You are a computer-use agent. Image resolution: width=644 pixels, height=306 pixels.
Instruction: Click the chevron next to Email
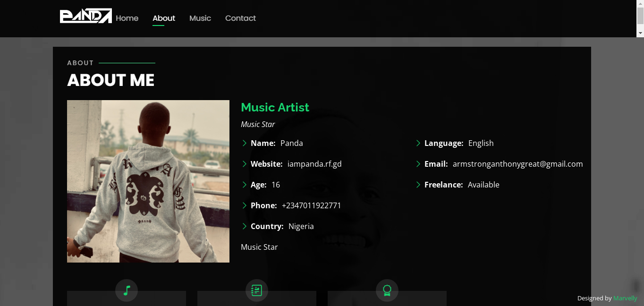pyautogui.click(x=418, y=164)
